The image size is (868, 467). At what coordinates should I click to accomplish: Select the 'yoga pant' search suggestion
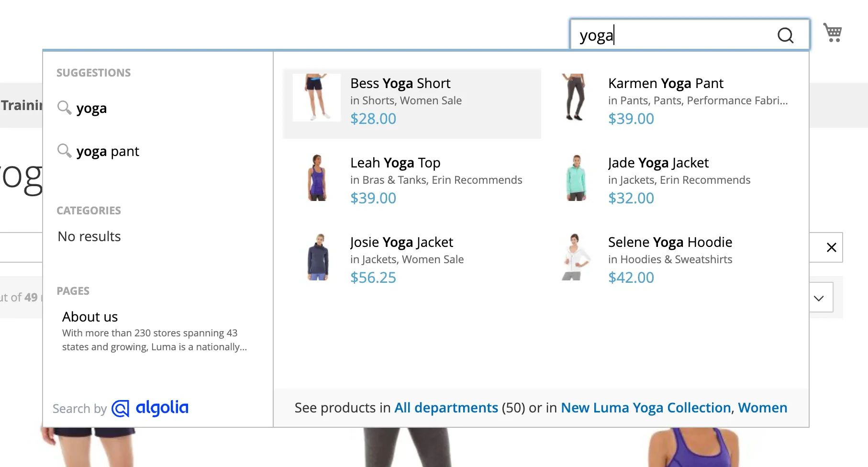[x=108, y=151]
